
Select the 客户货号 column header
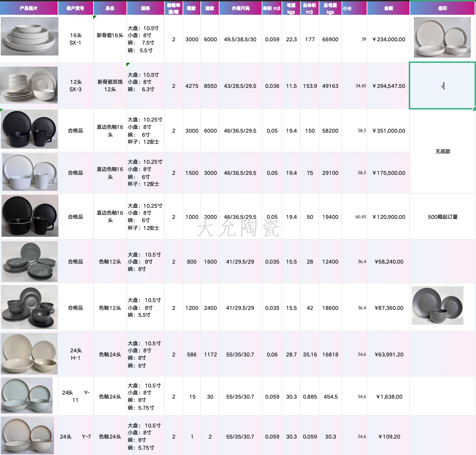click(75, 8)
